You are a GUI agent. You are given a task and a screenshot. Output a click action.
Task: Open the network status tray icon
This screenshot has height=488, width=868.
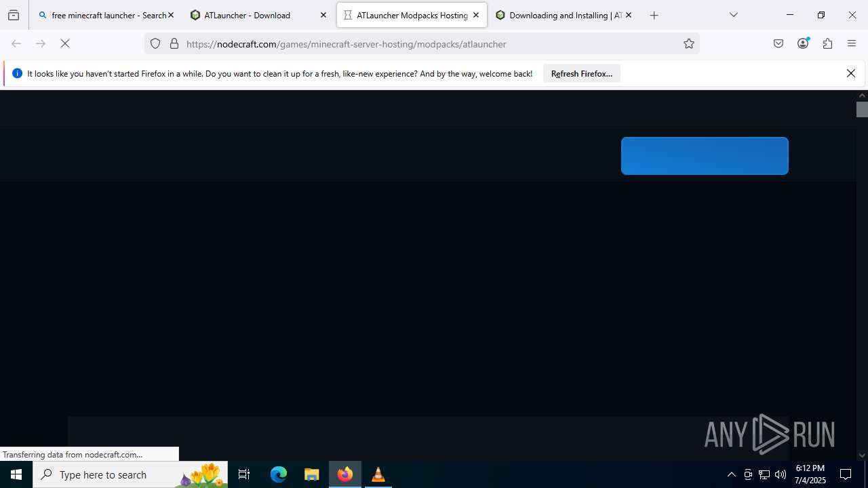point(764,474)
